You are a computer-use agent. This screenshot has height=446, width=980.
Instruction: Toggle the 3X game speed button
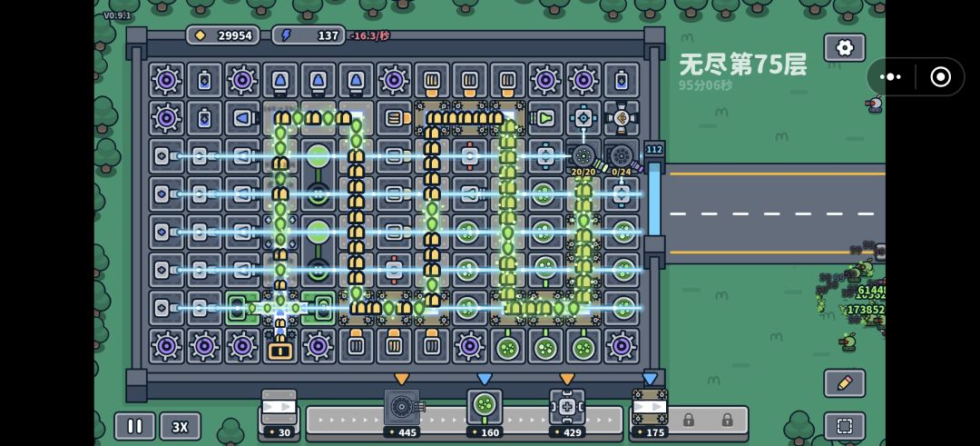coord(180,427)
